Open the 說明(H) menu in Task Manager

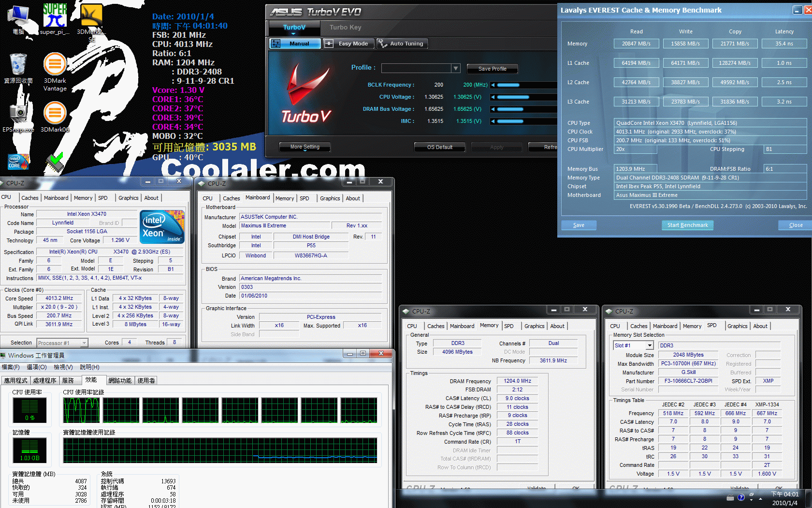[x=89, y=367]
